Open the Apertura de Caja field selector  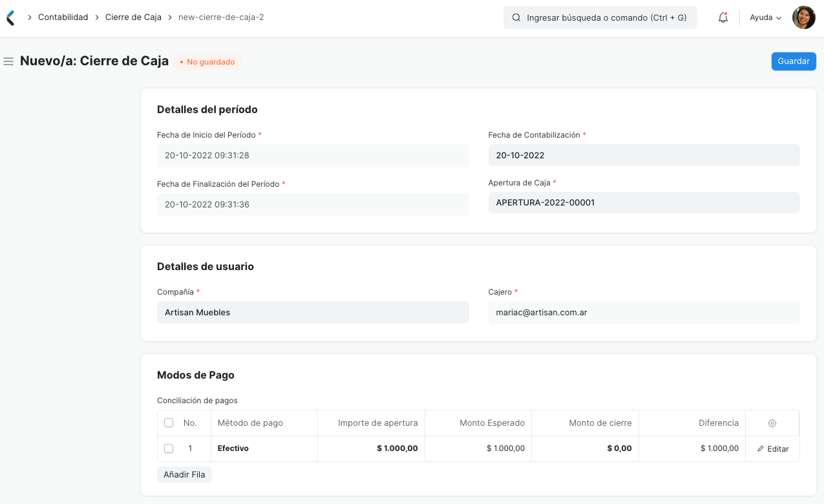[x=644, y=202]
